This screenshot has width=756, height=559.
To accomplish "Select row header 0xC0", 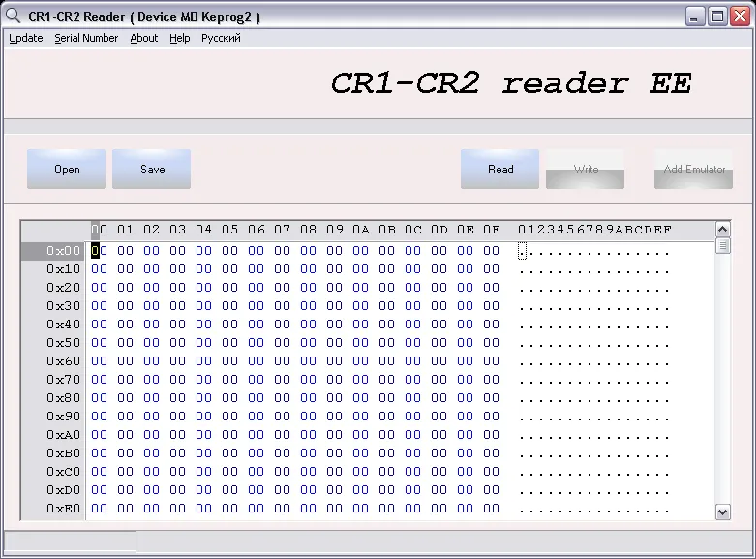I will pos(53,471).
